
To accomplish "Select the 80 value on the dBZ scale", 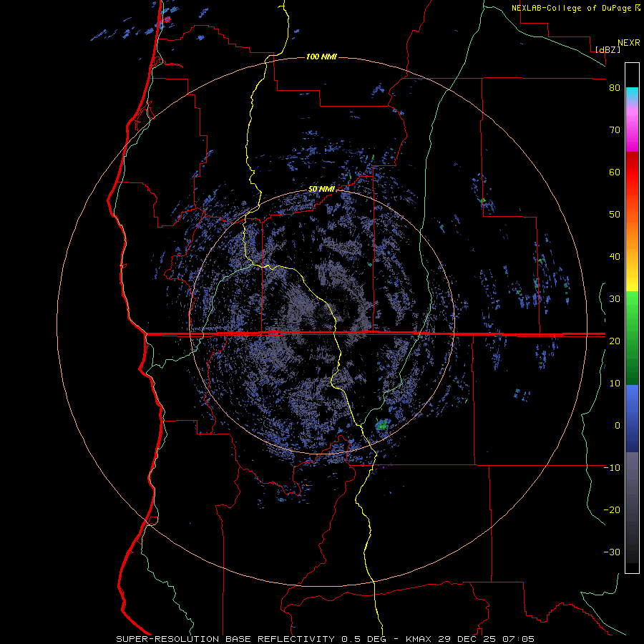I will (615, 88).
